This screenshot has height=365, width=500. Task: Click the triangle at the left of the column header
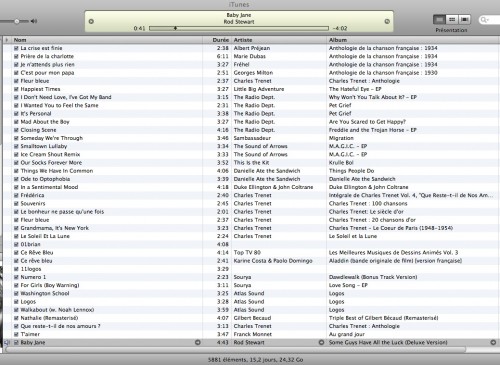[x=7, y=40]
